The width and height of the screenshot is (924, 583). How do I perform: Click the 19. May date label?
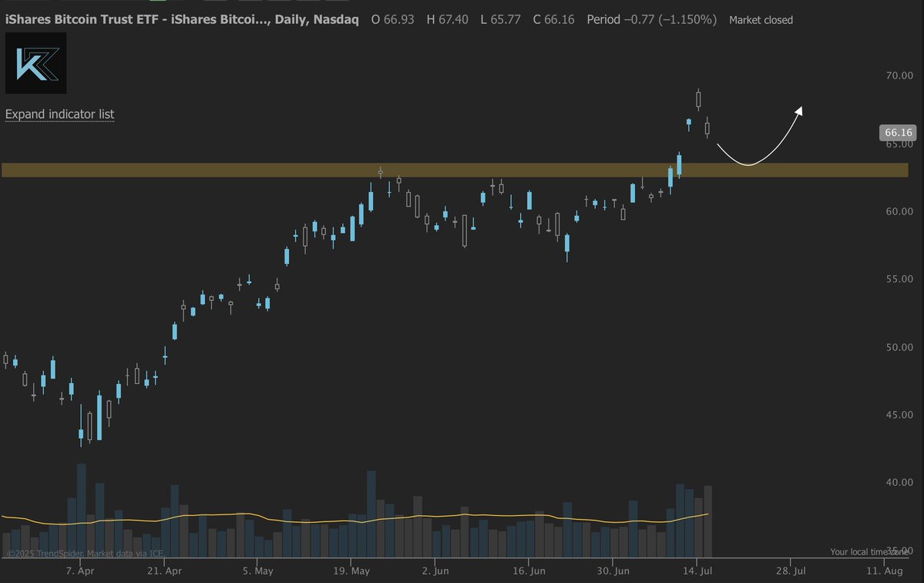tap(351, 571)
